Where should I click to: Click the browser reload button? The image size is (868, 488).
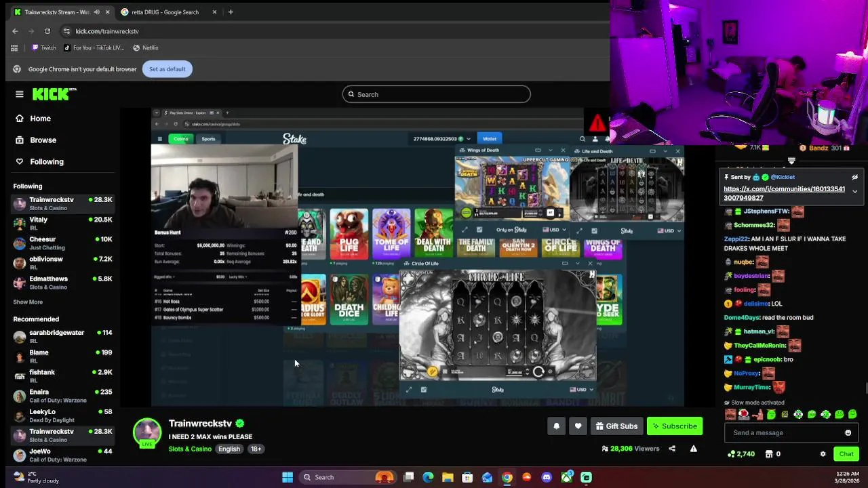47,31
